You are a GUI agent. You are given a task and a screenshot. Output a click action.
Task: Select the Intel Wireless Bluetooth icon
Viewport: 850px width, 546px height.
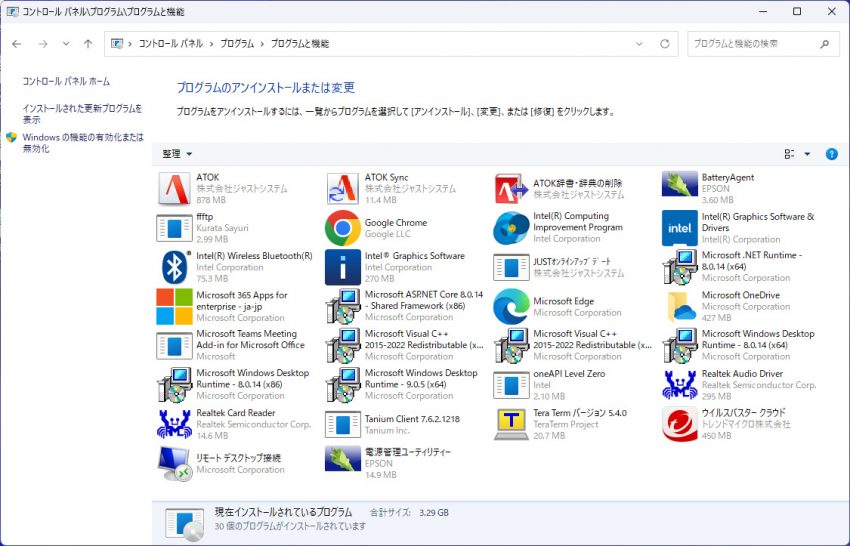174,267
